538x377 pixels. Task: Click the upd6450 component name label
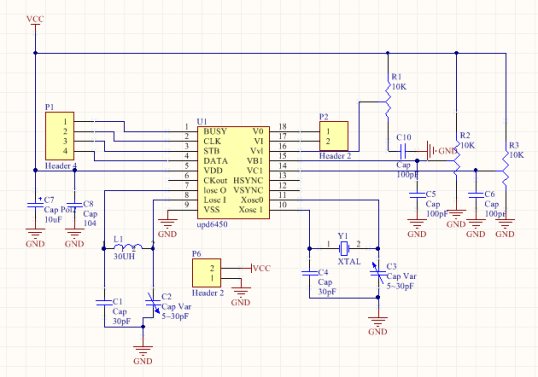pyautogui.click(x=213, y=225)
